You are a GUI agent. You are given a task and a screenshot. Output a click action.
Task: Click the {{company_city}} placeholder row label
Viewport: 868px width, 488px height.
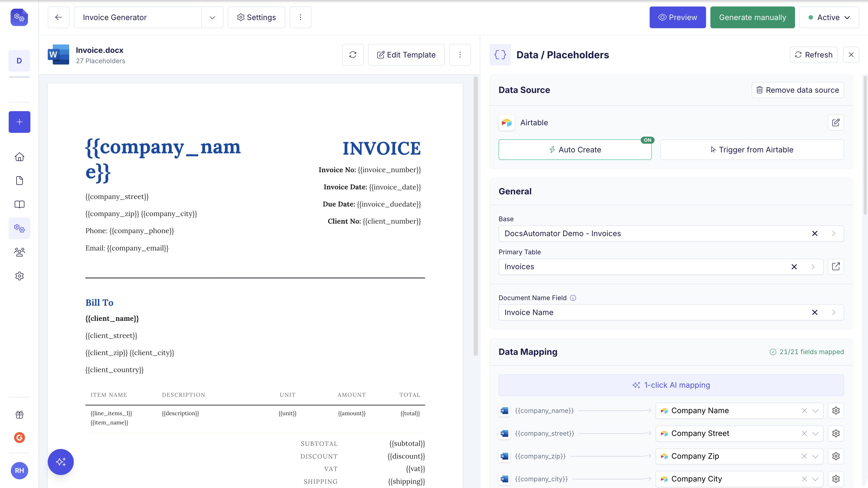541,479
